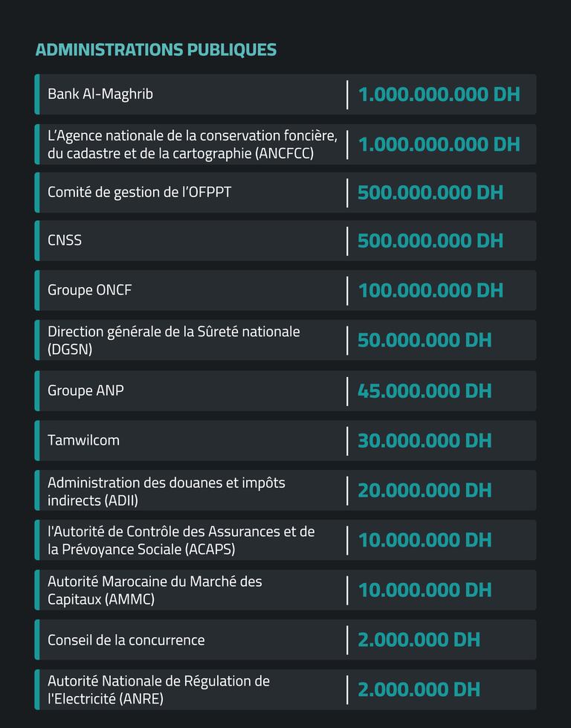Click the 50.000.000 DH amount
The width and height of the screenshot is (571, 728).
tap(425, 340)
